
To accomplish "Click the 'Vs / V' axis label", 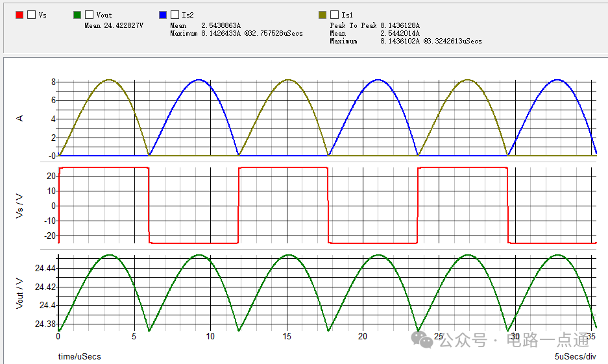I will click(19, 206).
